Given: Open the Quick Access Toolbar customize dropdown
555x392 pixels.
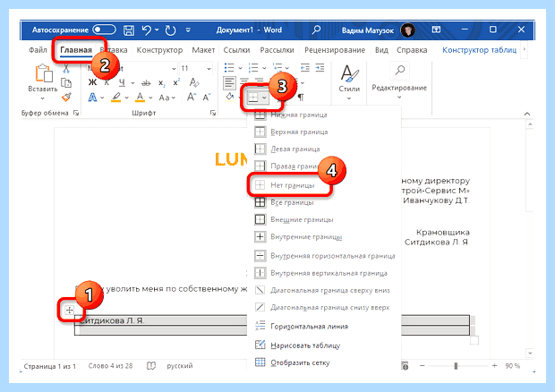Looking at the screenshot, I should (x=188, y=30).
